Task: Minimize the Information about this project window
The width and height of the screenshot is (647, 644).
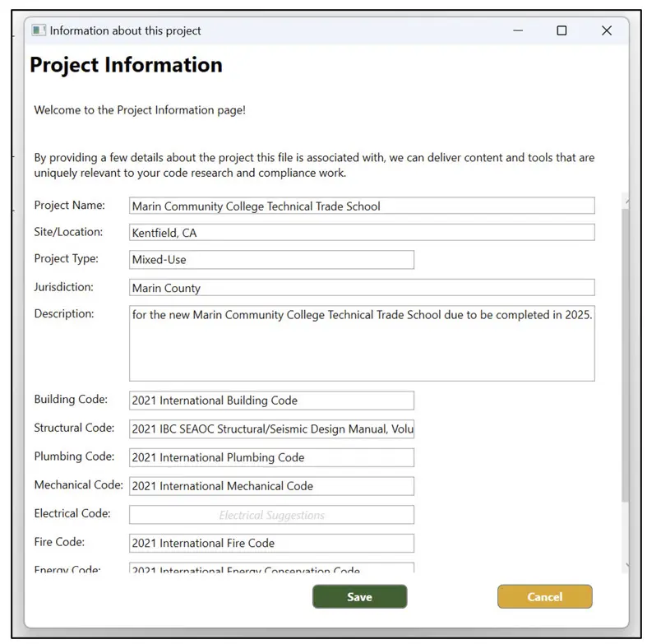Action: pos(518,30)
